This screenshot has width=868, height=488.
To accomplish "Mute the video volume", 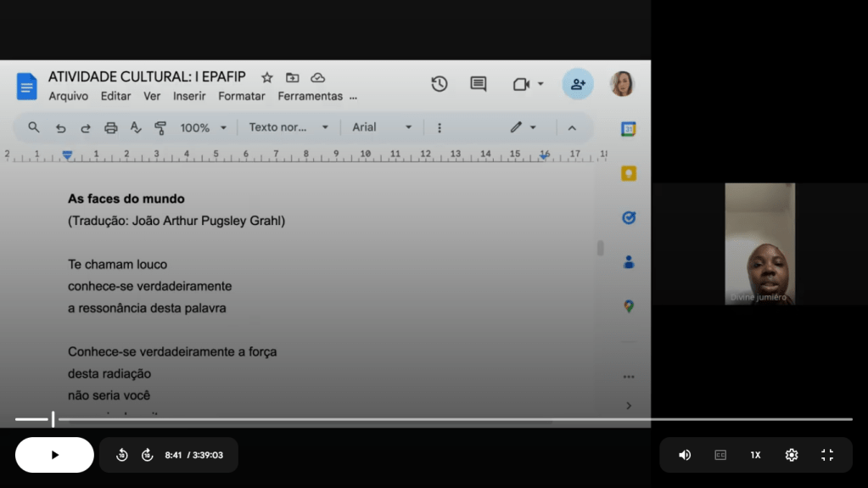I will [685, 455].
